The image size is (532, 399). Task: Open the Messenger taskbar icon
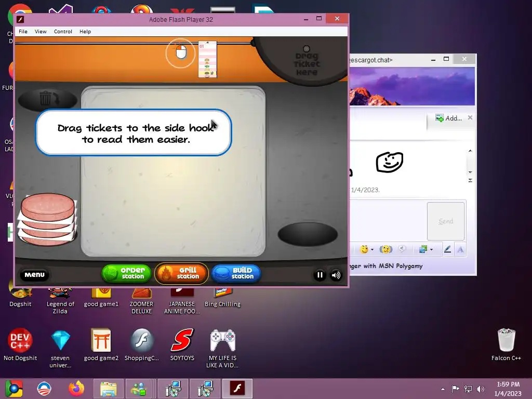tap(139, 389)
